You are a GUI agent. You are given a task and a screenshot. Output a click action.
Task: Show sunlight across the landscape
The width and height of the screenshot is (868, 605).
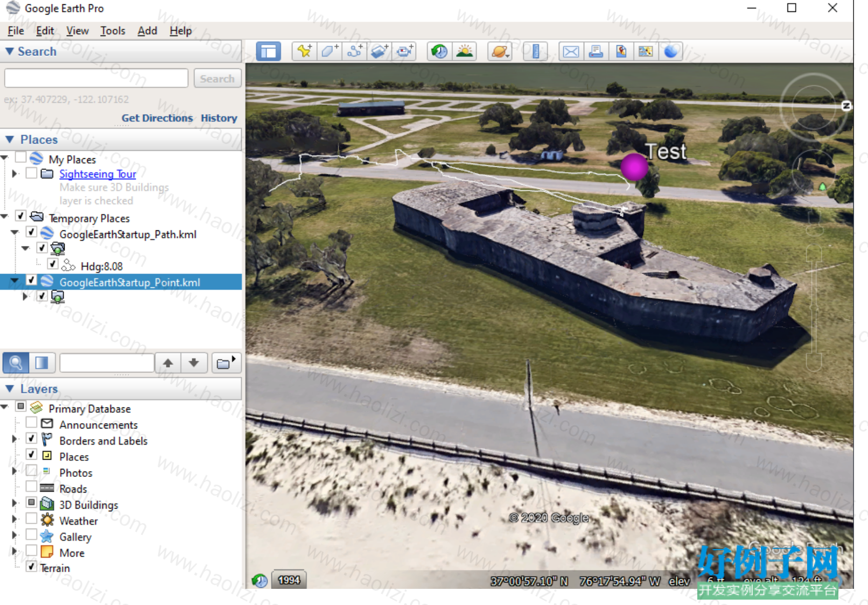tap(464, 52)
